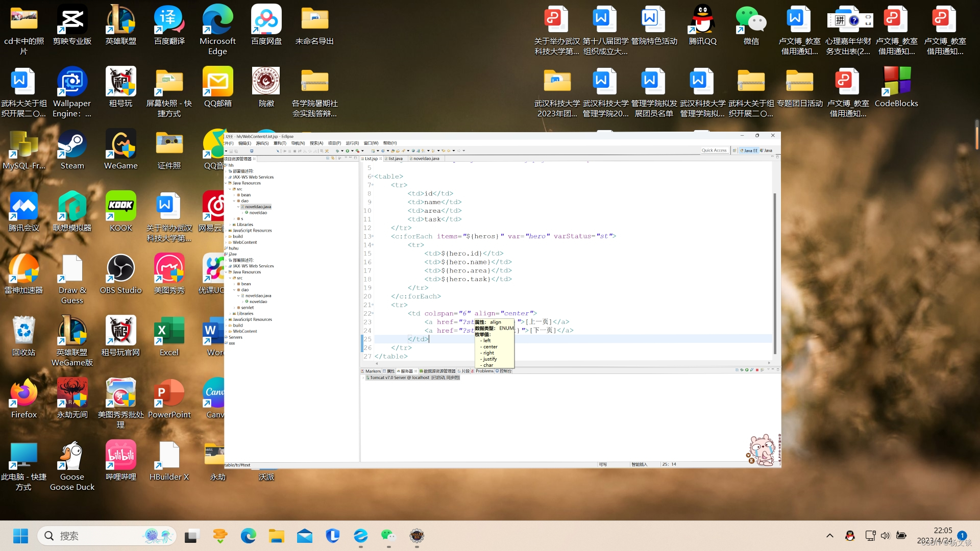The width and height of the screenshot is (980, 551).
Task: Expand the bean package under hh src
Action: click(x=234, y=195)
